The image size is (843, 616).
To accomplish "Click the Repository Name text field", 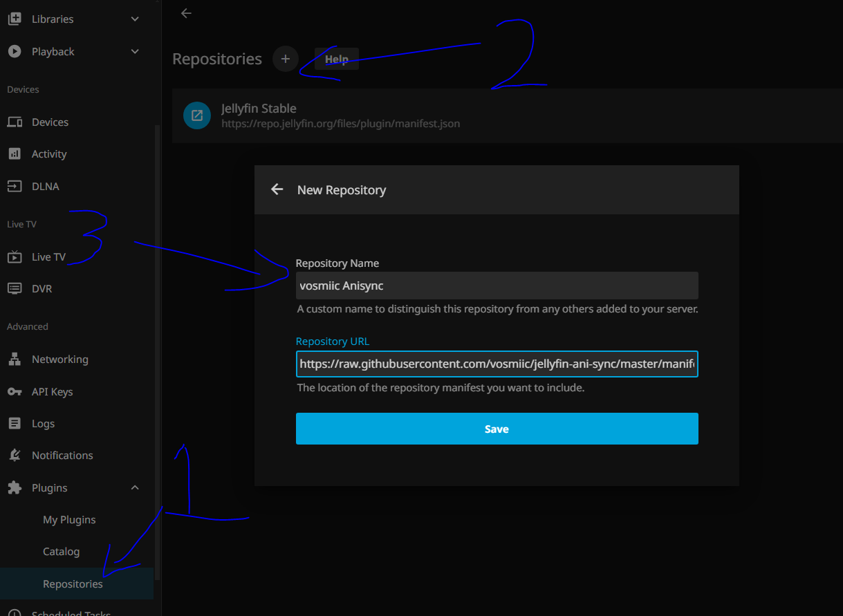I will [x=497, y=286].
